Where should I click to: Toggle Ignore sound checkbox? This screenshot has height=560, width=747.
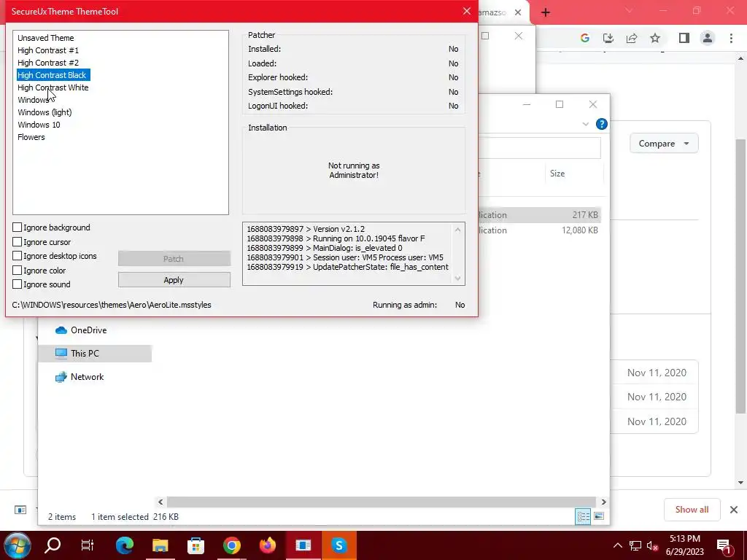click(18, 284)
